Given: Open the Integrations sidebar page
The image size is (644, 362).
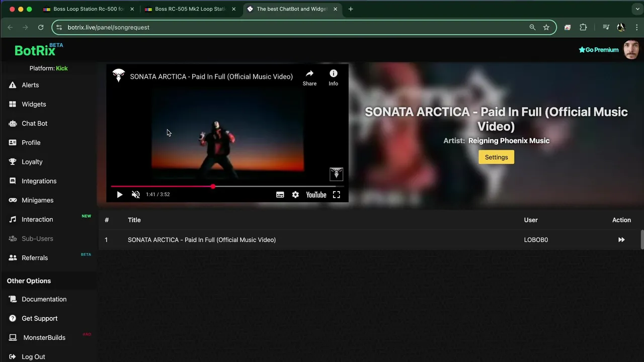Looking at the screenshot, I should [x=39, y=181].
